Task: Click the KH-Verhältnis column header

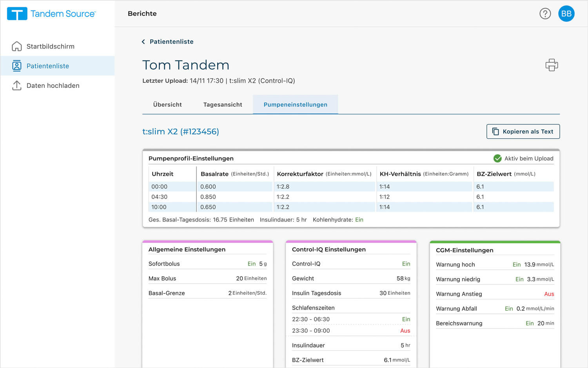Action: click(x=424, y=174)
